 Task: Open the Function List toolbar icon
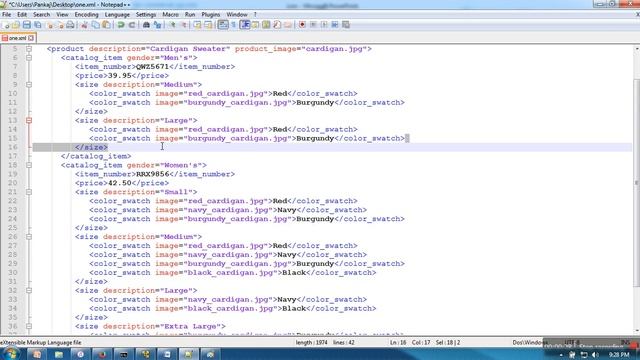click(277, 25)
